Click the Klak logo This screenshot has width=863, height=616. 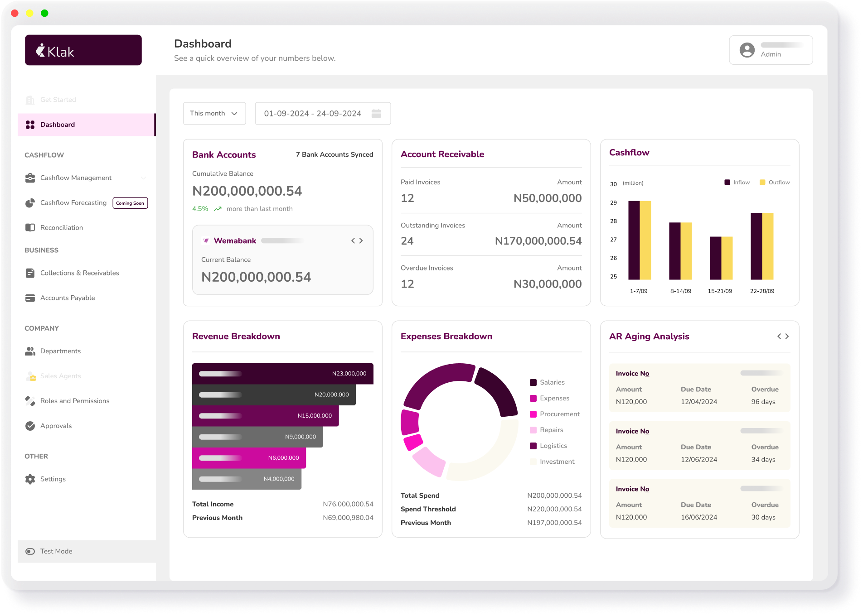coord(83,50)
